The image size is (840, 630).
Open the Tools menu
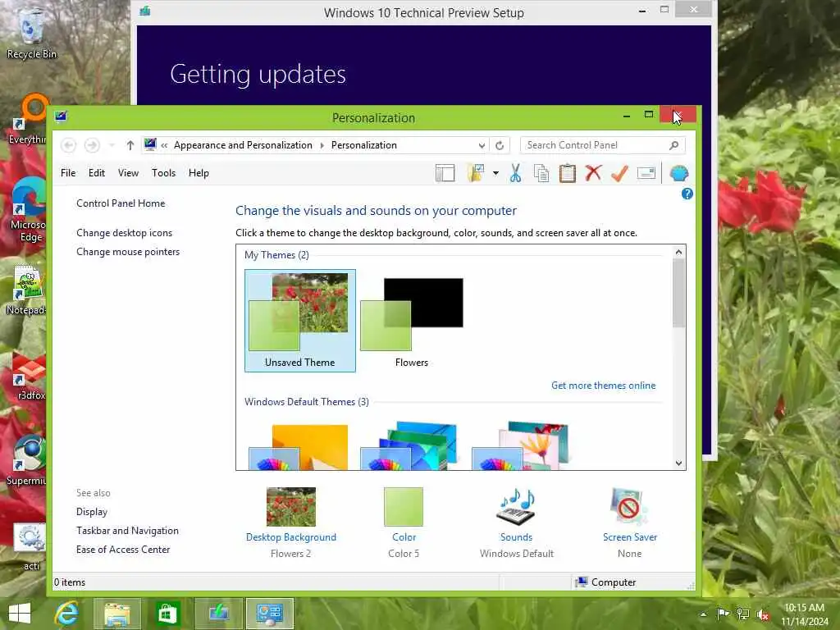[x=163, y=173]
